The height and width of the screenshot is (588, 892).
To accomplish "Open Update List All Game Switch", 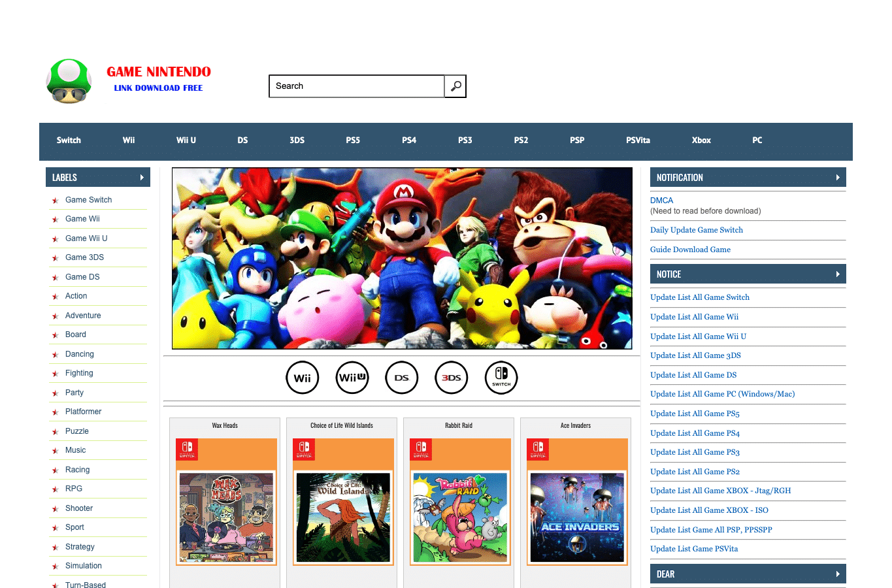I will 700,297.
